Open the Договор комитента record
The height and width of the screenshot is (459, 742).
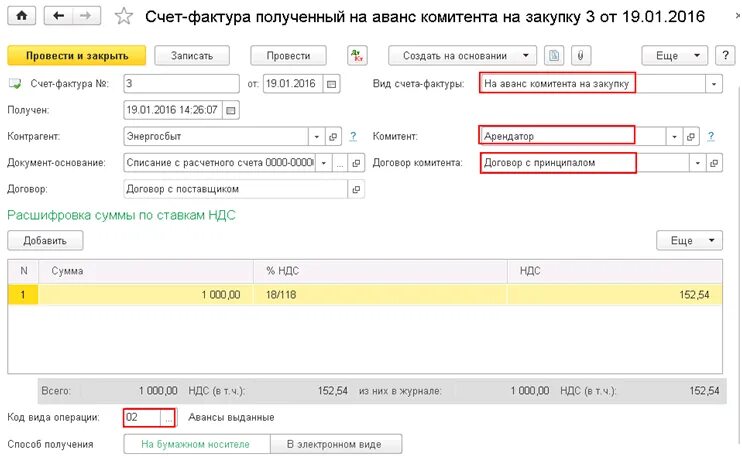[714, 163]
